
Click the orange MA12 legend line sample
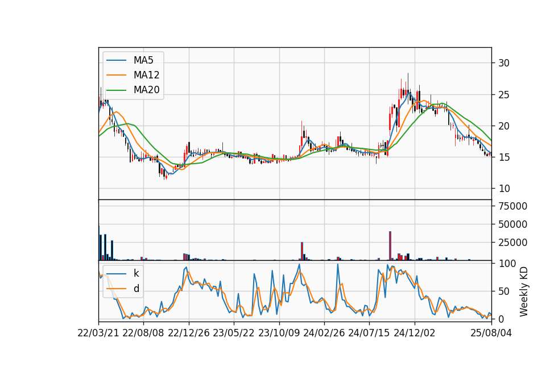tap(116, 75)
